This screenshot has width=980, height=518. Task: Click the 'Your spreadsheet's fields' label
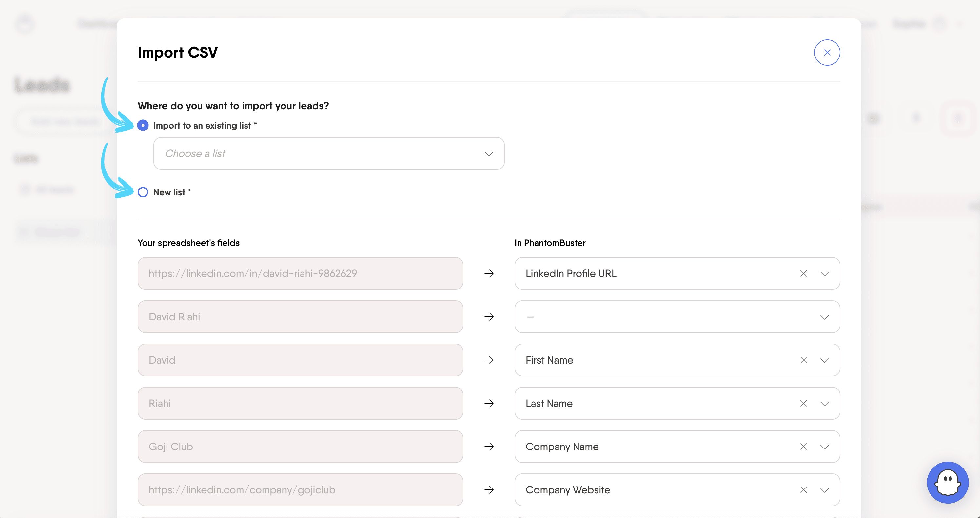[189, 243]
